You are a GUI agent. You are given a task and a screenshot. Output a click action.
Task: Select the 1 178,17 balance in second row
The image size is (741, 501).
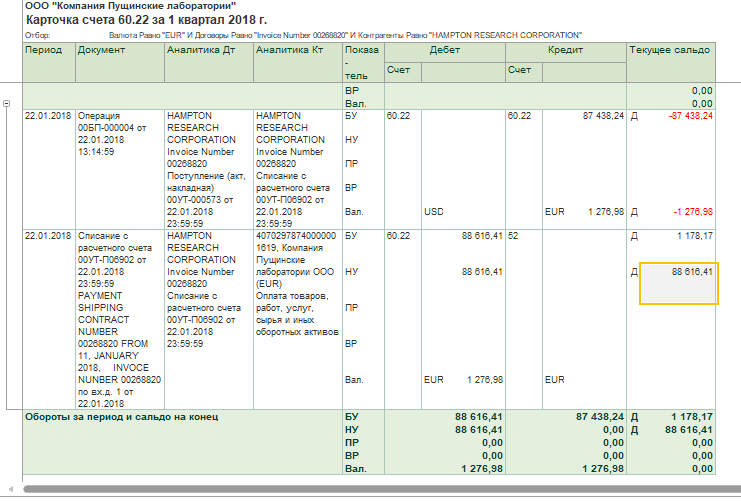[x=692, y=236]
